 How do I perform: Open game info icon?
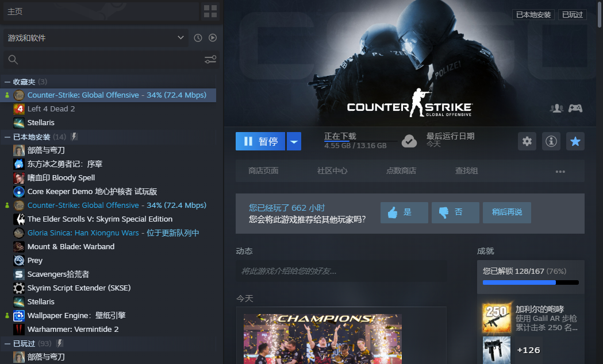[x=551, y=141]
